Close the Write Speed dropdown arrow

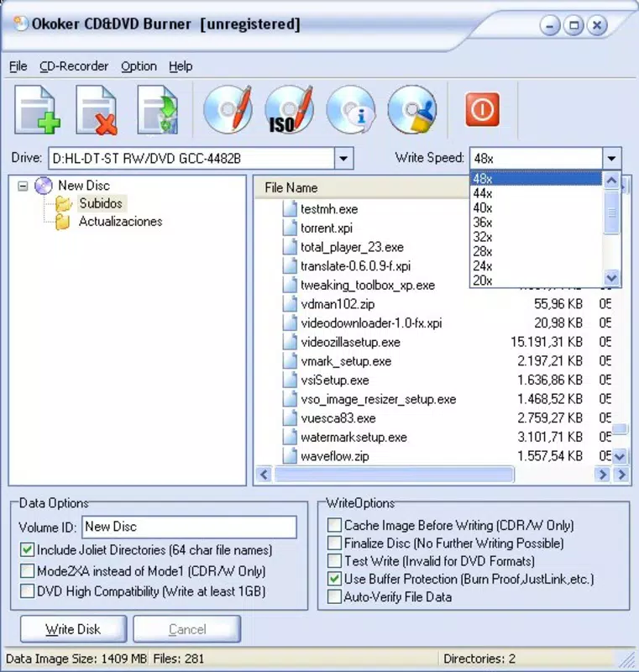point(611,159)
